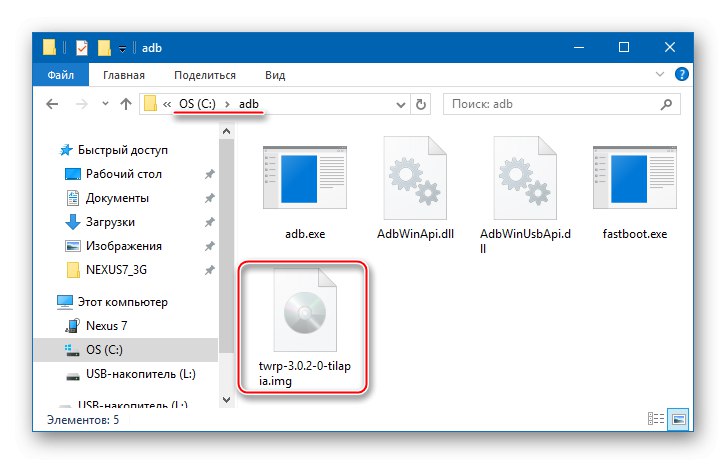The image size is (726, 464).
Task: Select USB-накопитель (L:) fully visible entry
Action: 140,374
